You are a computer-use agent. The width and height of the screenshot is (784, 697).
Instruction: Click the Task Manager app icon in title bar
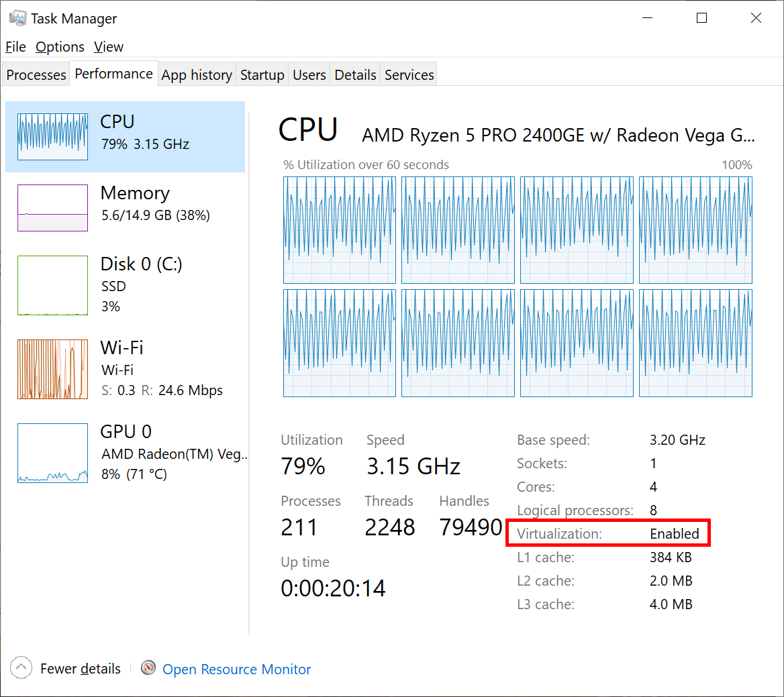coord(17,18)
